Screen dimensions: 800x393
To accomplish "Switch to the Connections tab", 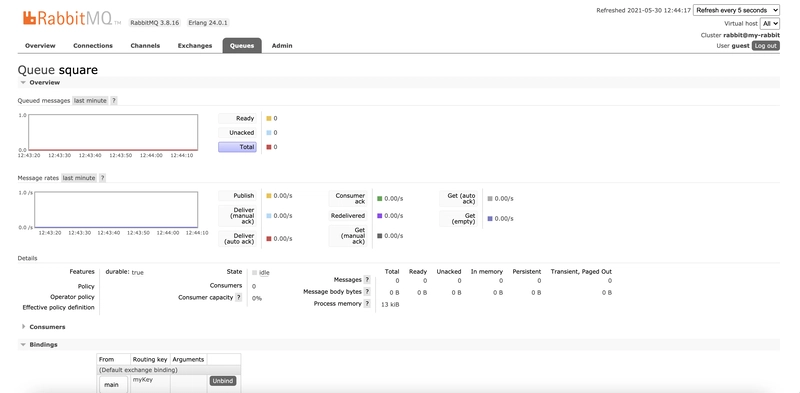I will (93, 45).
